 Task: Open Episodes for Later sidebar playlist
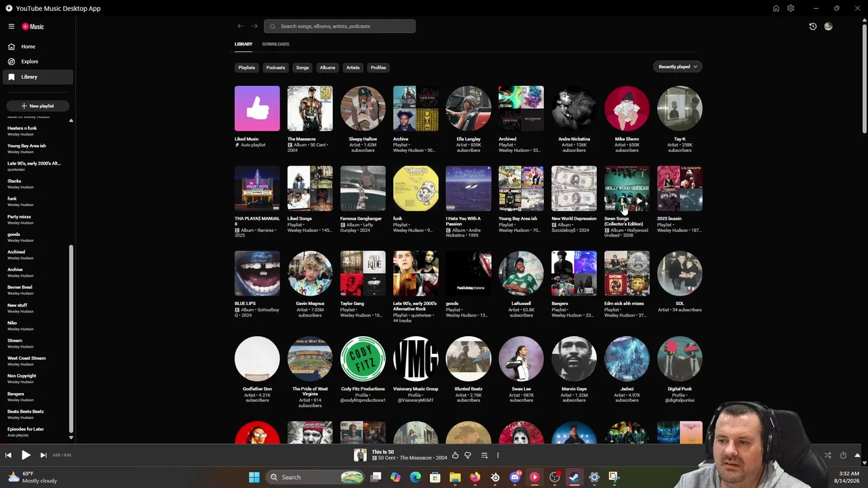37,432
